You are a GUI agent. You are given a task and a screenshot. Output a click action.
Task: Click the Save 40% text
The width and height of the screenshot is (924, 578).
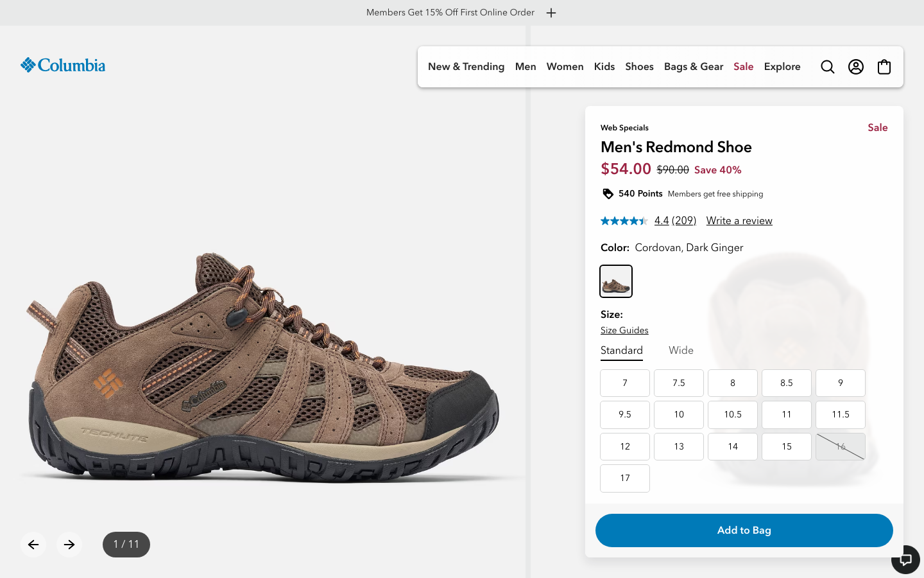pyautogui.click(x=718, y=170)
